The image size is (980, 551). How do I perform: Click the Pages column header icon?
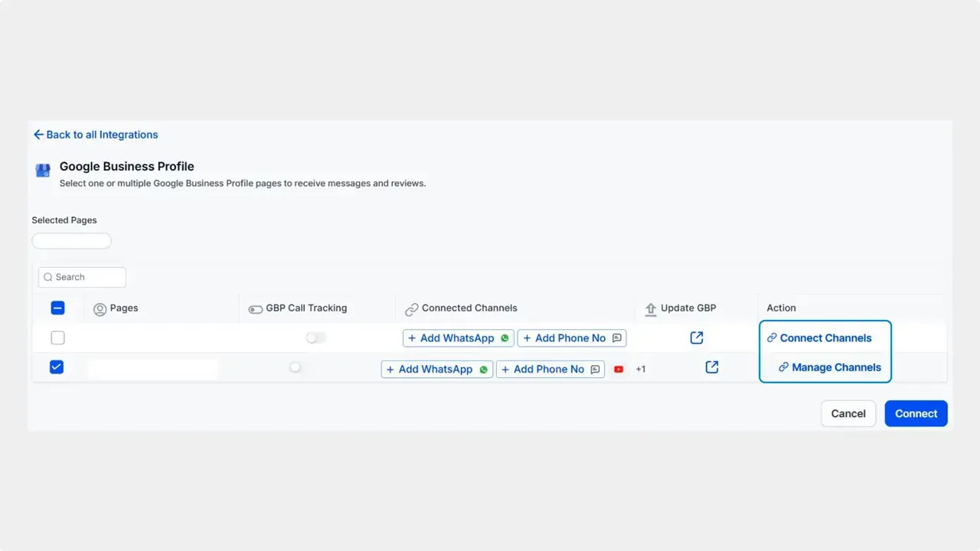click(x=100, y=308)
